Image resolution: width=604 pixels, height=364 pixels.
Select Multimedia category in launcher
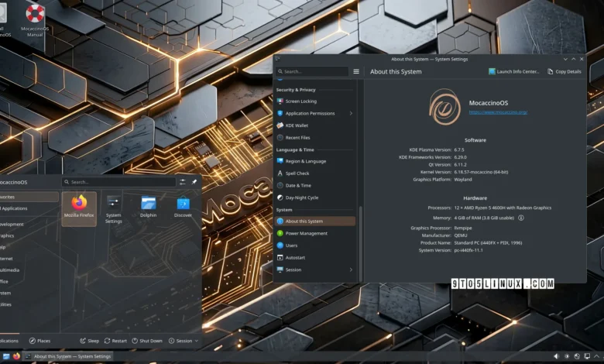(x=29, y=270)
